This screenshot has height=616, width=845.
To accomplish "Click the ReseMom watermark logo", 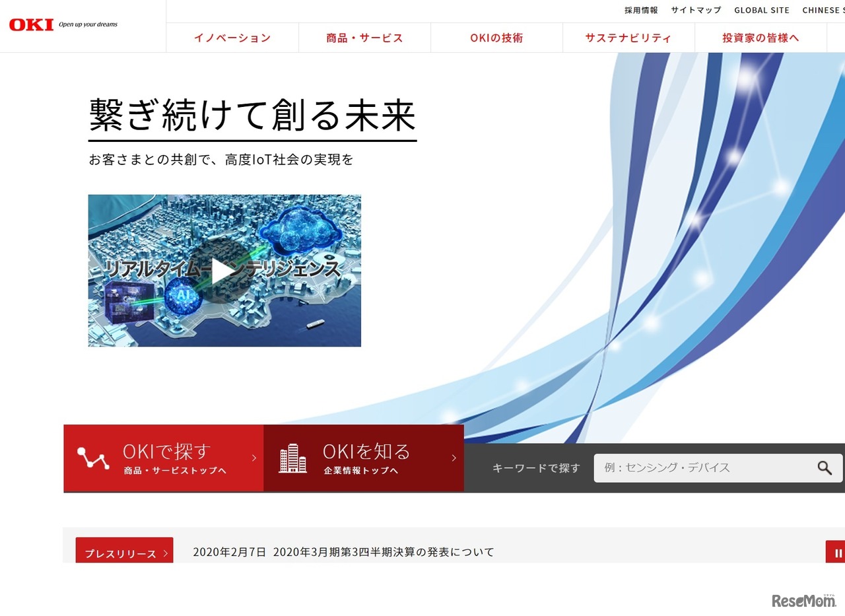I will coord(803,600).
